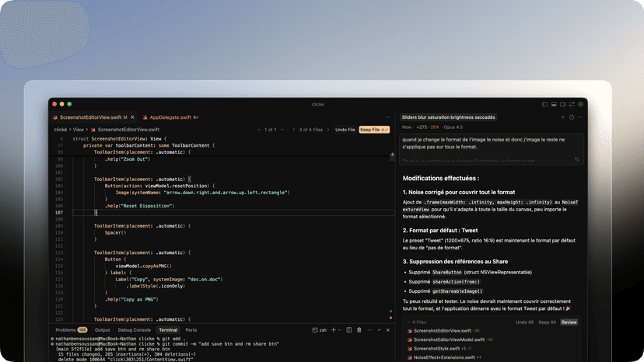Open the Problems panel tab
The height and width of the screenshot is (362, 644).
(65, 330)
